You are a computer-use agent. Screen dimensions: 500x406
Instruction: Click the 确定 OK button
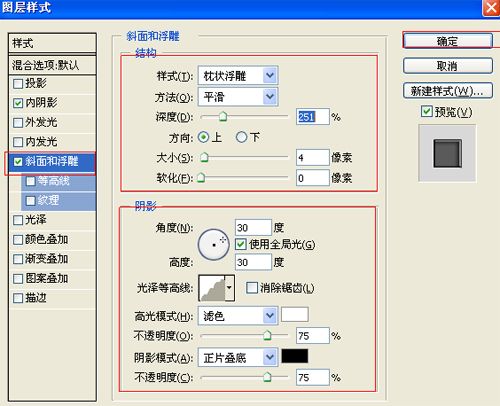pyautogui.click(x=448, y=41)
